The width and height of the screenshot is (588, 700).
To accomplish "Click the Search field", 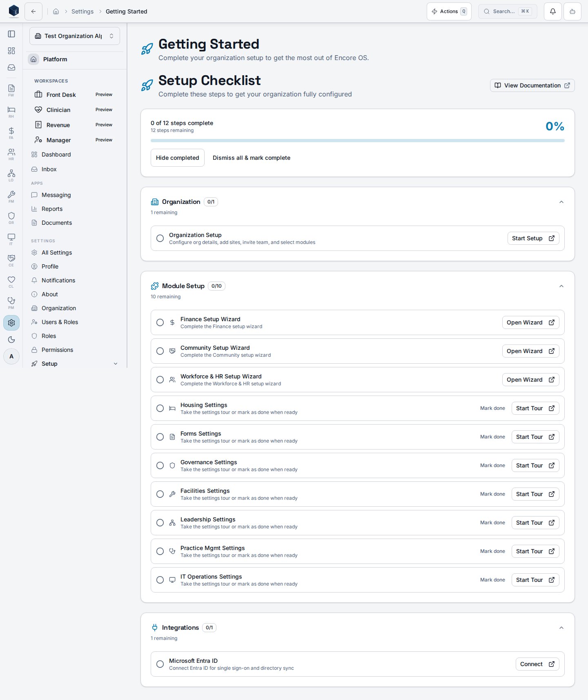I will click(x=508, y=11).
